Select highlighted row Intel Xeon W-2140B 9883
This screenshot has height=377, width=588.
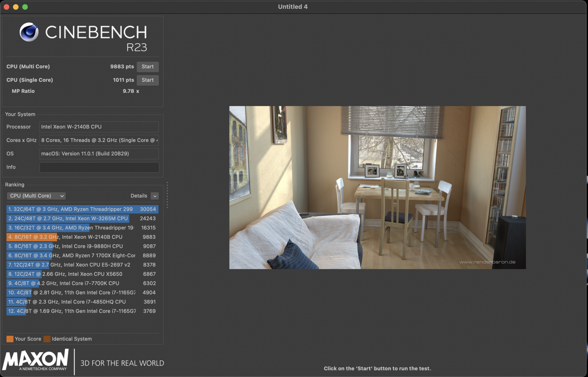[82, 237]
